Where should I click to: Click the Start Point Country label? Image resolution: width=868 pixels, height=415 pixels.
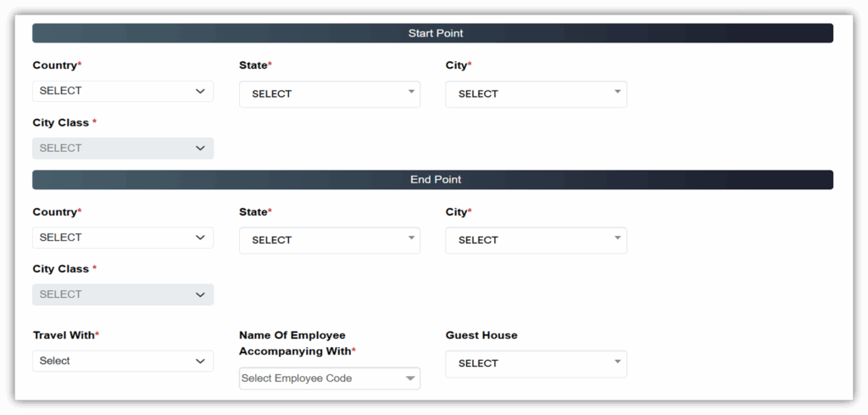[x=57, y=65]
